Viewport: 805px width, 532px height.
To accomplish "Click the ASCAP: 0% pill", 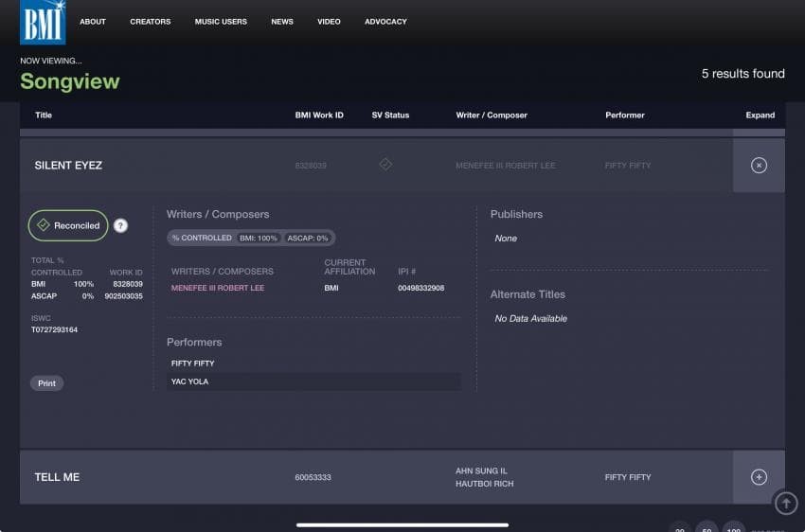I will [x=308, y=238].
